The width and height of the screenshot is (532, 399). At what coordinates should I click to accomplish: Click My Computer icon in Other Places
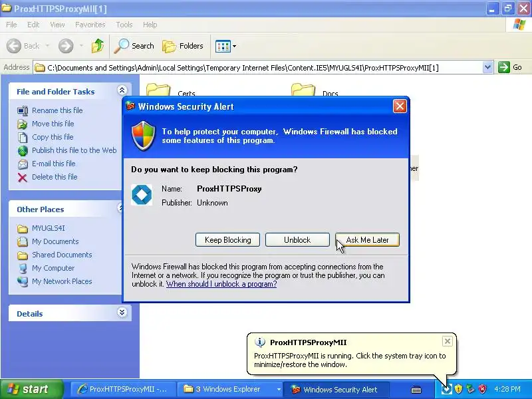pyautogui.click(x=23, y=269)
